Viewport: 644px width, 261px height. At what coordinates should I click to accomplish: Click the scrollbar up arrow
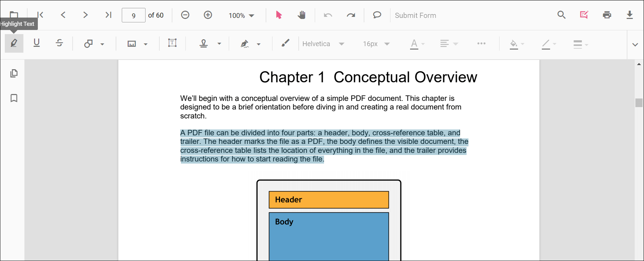click(639, 64)
